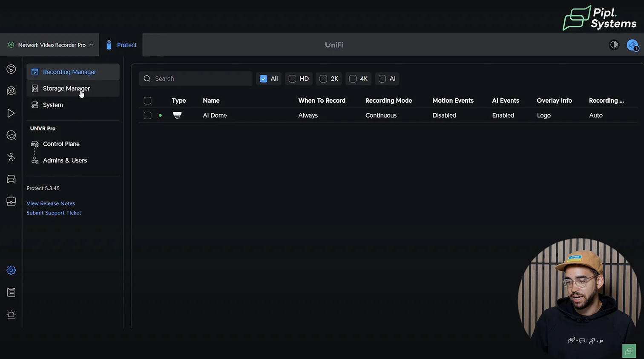Open System settings page
The width and height of the screenshot is (644, 359).
click(x=73, y=105)
